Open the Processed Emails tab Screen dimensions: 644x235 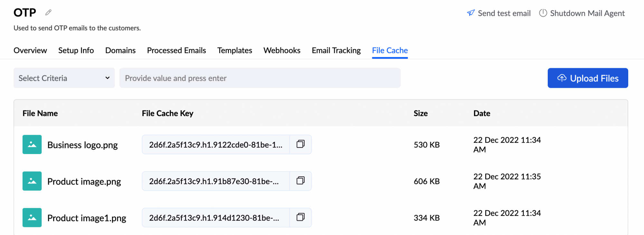176,50
